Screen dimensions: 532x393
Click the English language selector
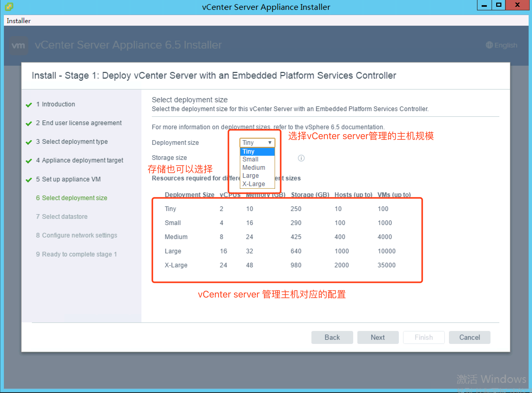coord(502,45)
